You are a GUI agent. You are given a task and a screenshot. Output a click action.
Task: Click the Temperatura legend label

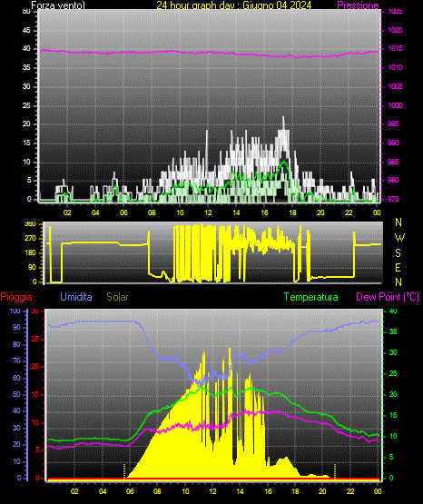pos(311,297)
